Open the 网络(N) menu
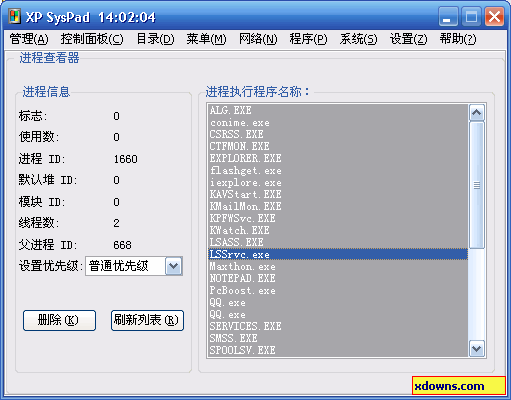The height and width of the screenshot is (400, 511). click(258, 39)
